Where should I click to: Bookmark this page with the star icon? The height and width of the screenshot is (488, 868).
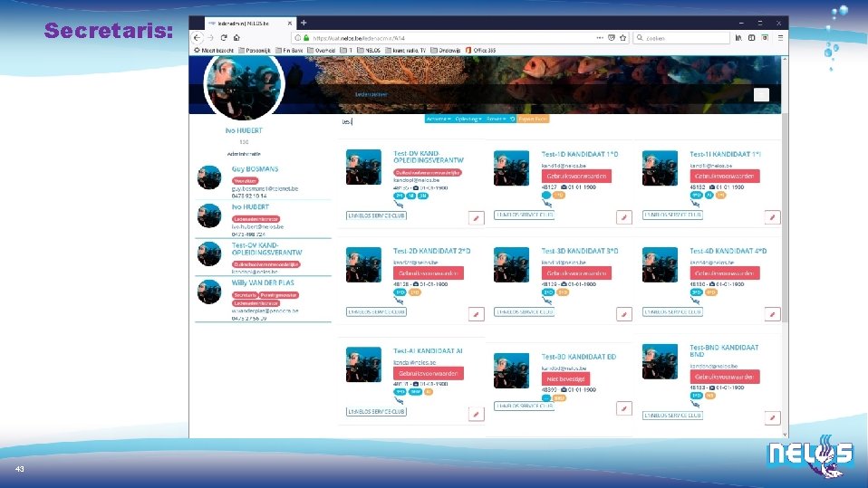click(x=622, y=38)
